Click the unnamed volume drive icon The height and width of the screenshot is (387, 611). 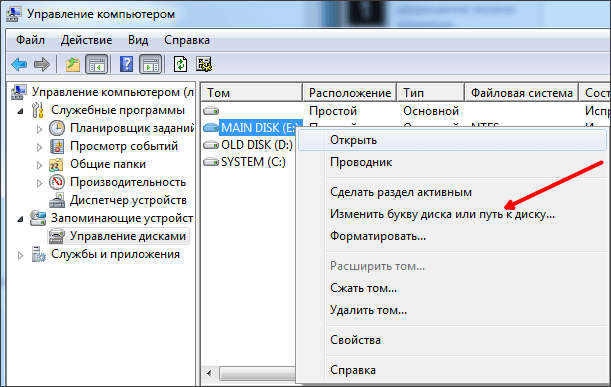click(x=211, y=111)
